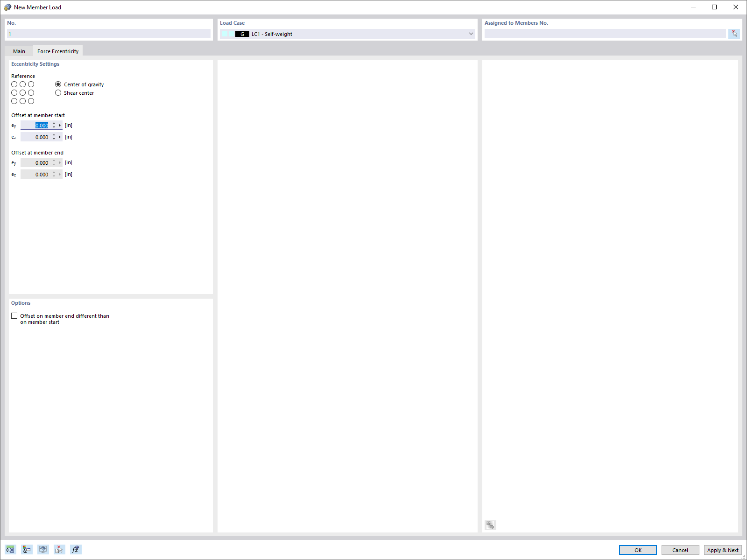Open the edit units and decimal places dialog
The height and width of the screenshot is (560, 747).
[x=9, y=549]
